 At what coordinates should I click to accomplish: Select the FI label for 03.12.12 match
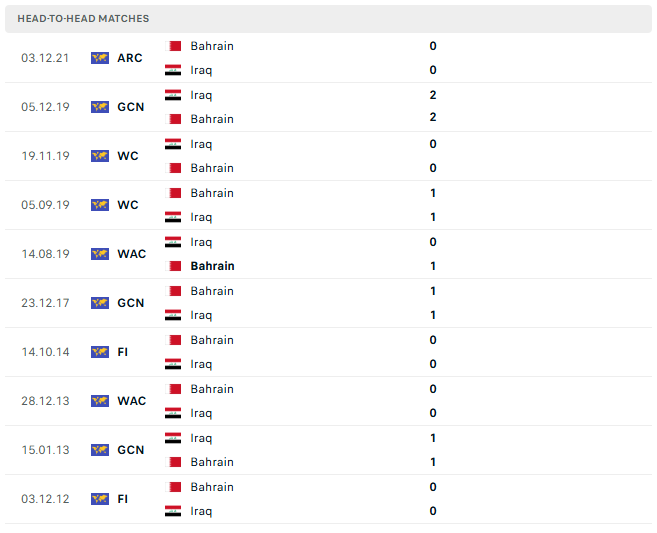pyautogui.click(x=122, y=499)
